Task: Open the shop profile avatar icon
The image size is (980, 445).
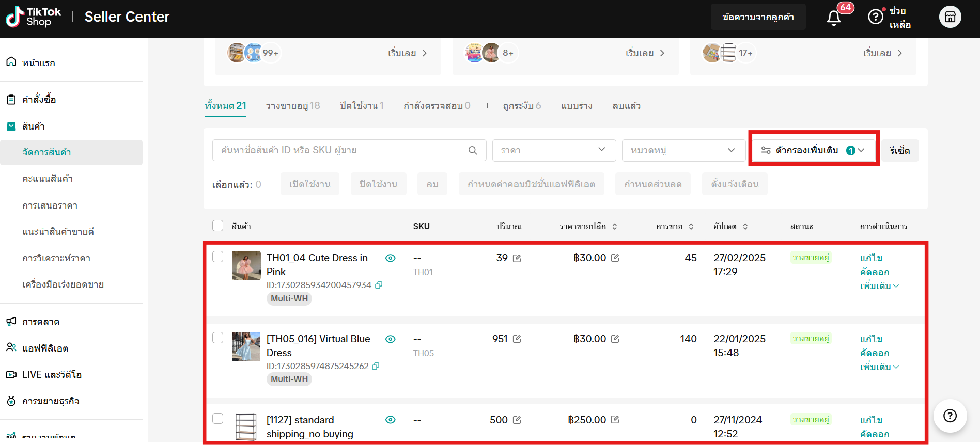Action: point(950,17)
